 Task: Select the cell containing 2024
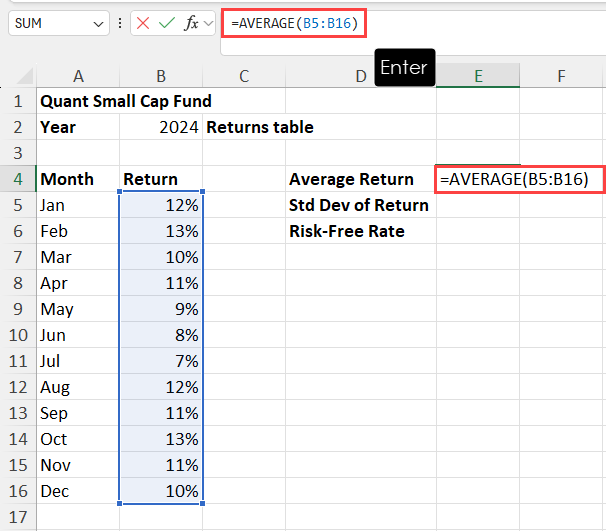[161, 127]
